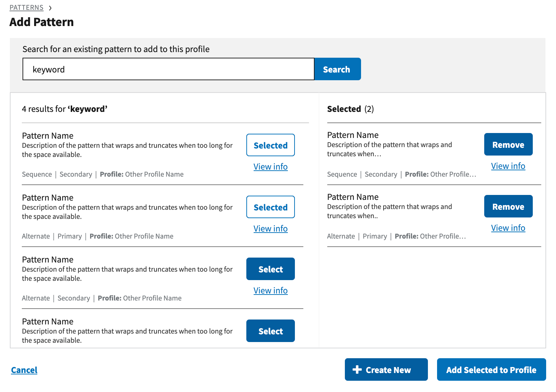Click the keyword search input field
The image size is (556, 392).
pos(168,69)
